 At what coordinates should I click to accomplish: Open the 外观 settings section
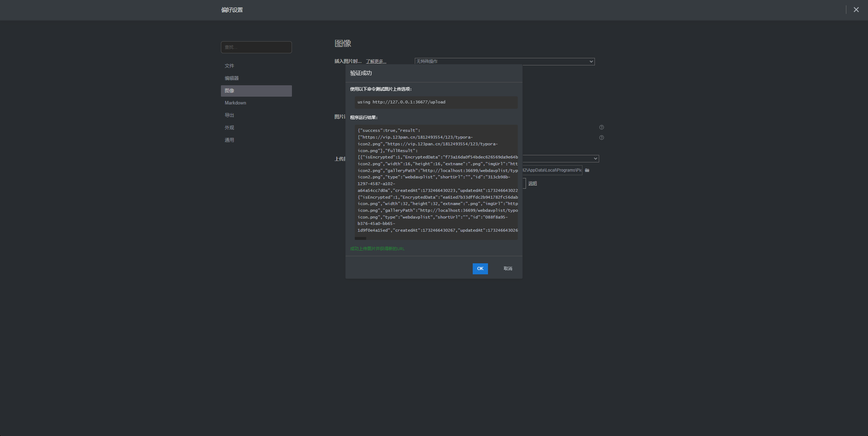(x=256, y=128)
